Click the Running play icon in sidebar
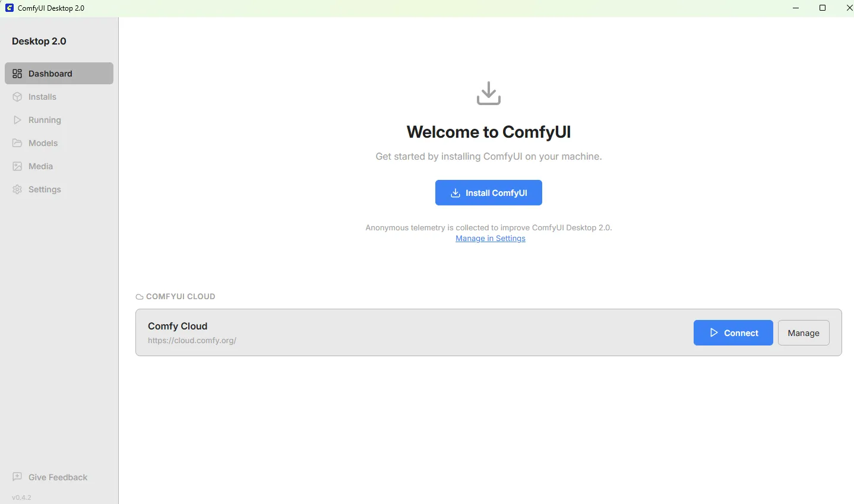854x504 pixels. pos(17,120)
